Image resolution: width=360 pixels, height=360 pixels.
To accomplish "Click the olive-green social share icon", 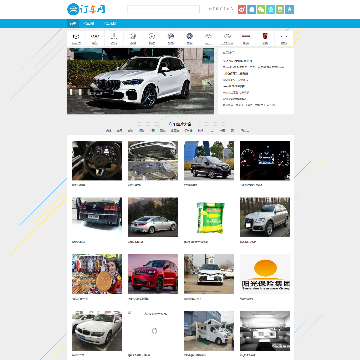I will [280, 9].
